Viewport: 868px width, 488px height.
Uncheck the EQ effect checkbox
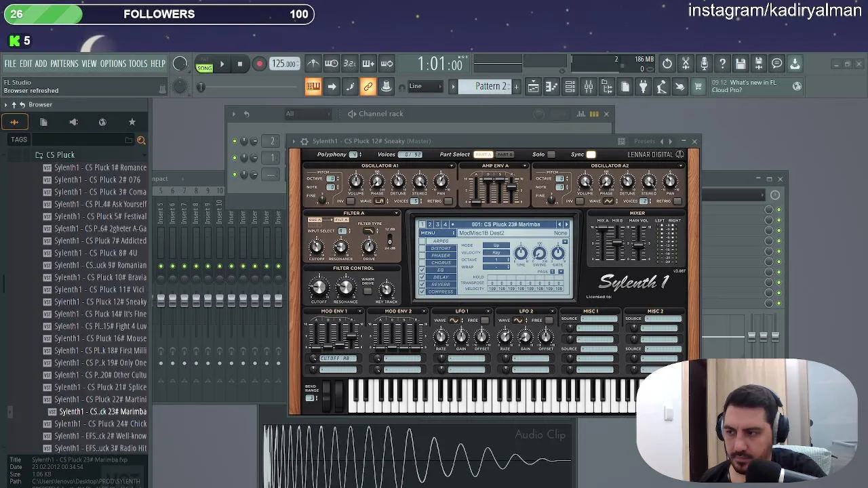[x=422, y=270]
